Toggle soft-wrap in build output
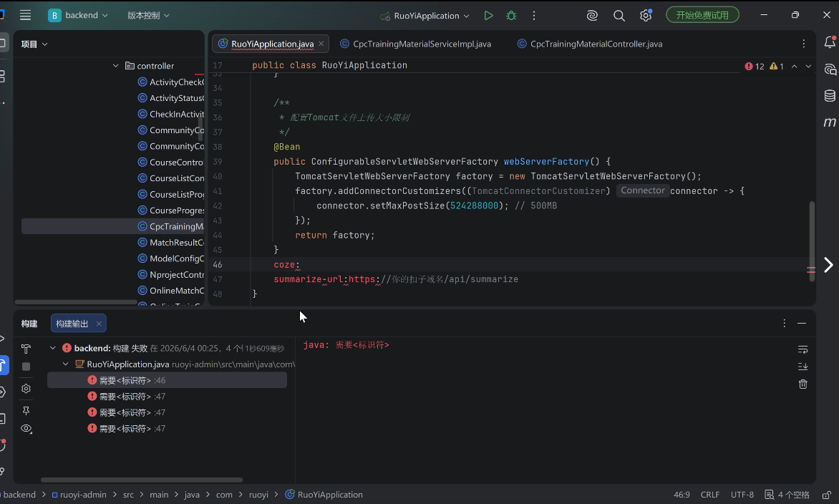Image resolution: width=839 pixels, height=504 pixels. (x=802, y=349)
